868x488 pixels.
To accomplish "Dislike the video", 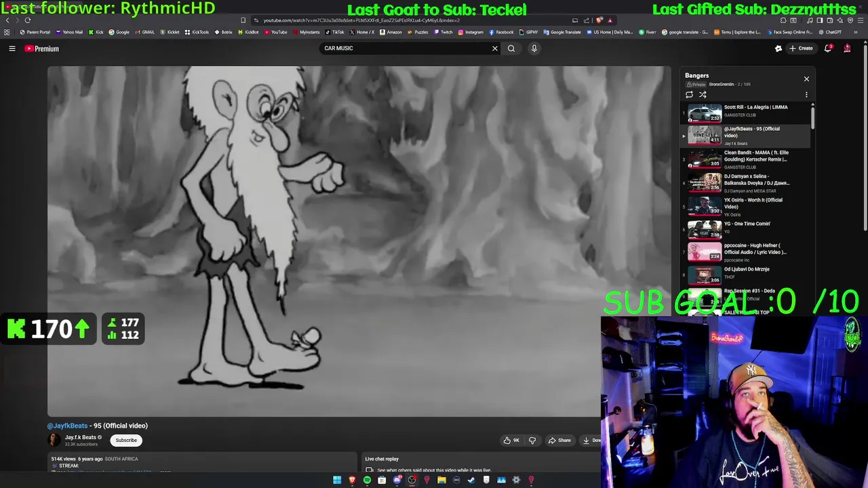I will click(532, 441).
